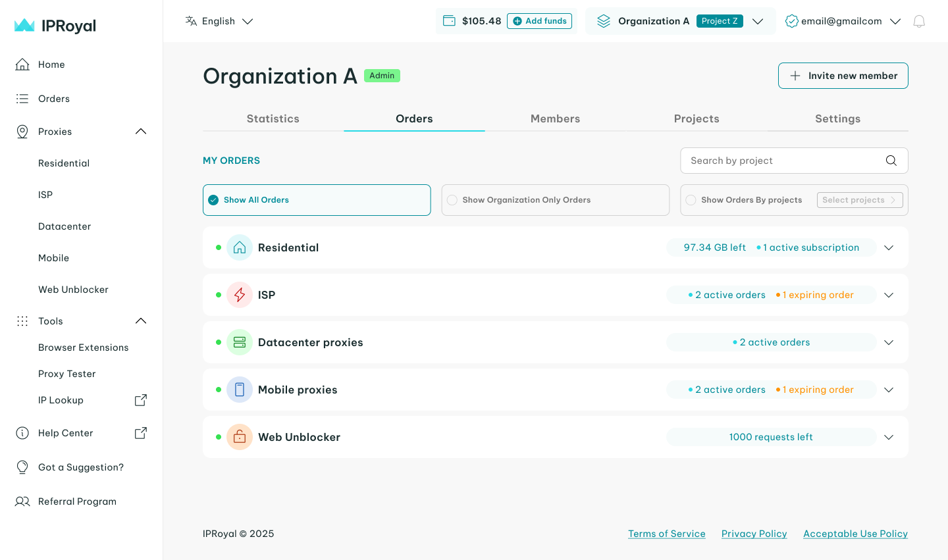
Task: Switch to the Members tab
Action: click(x=555, y=118)
